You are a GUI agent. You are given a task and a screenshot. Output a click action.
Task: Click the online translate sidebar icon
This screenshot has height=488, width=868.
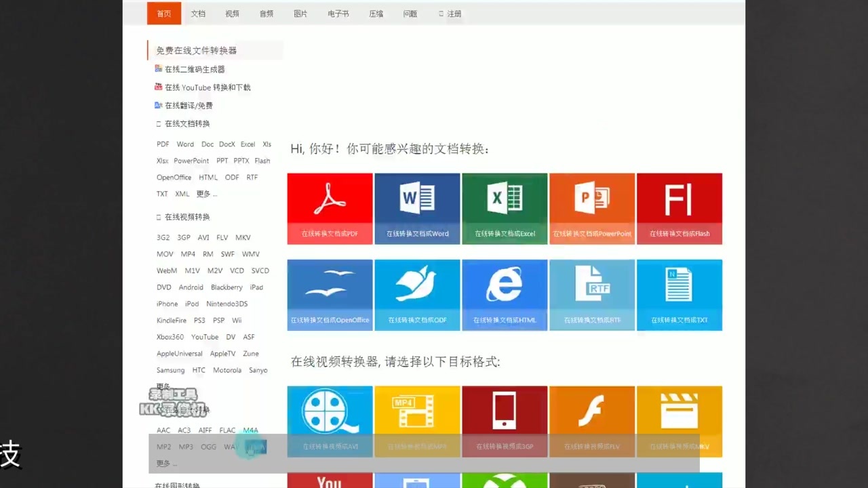click(x=159, y=105)
